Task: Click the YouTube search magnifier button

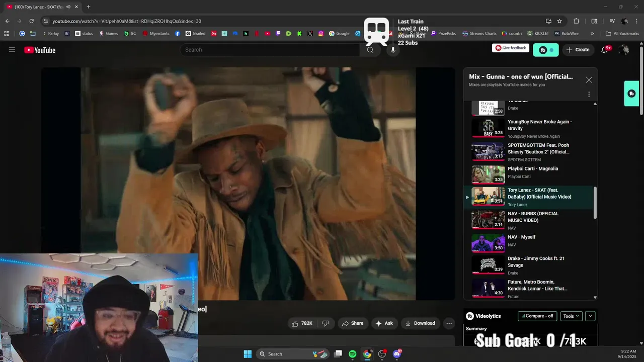Action: tap(370, 50)
